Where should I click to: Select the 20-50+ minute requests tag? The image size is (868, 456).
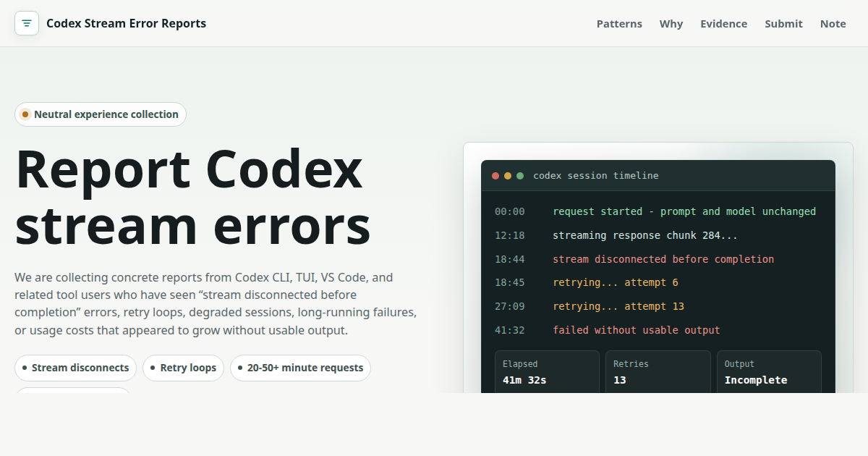pyautogui.click(x=300, y=368)
